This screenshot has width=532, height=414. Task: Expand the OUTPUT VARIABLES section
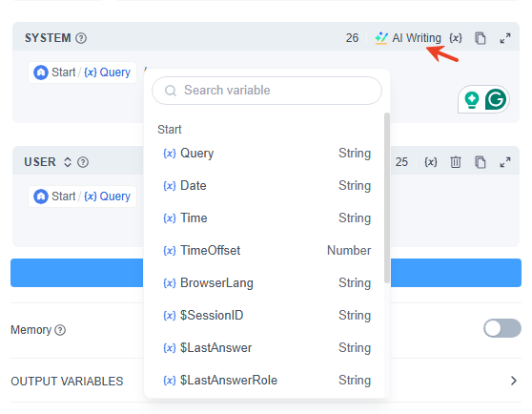click(514, 381)
